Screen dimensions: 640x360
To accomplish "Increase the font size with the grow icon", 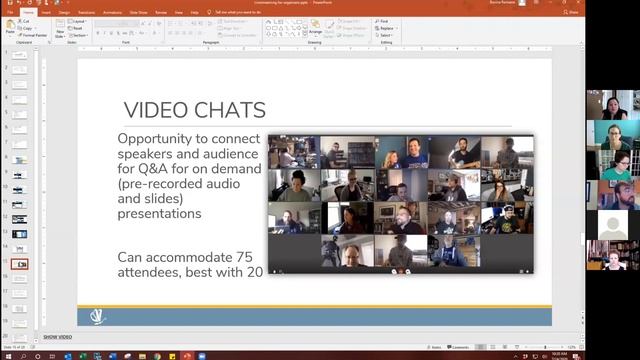I will pyautogui.click(x=143, y=24).
